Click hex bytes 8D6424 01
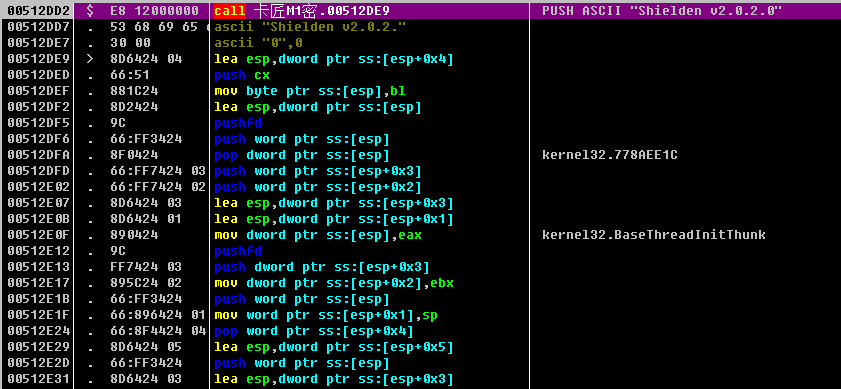 [146, 218]
